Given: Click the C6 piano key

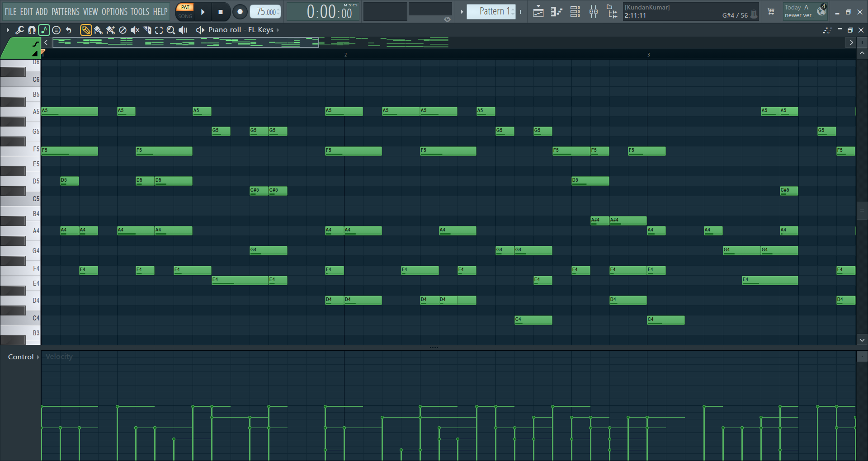Looking at the screenshot, I should [x=20, y=80].
